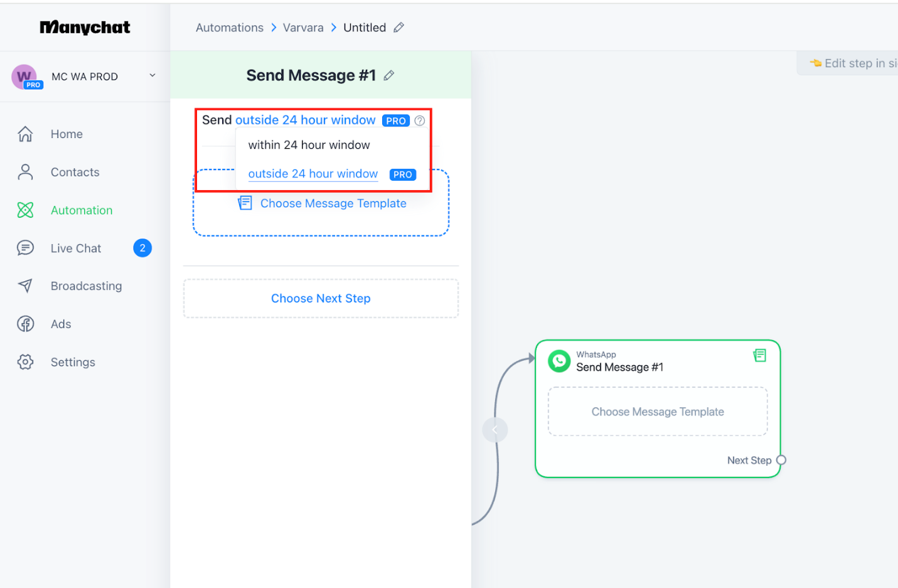Collapse the side panel with arrow handle
This screenshot has width=898, height=588.
coord(494,430)
